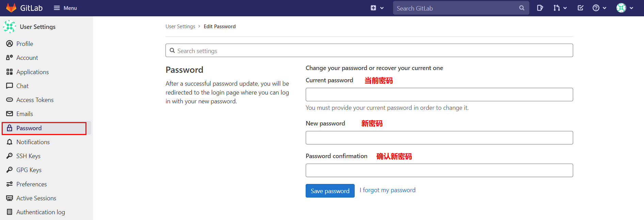Click the User Settings breadcrumb link
644x220 pixels.
(x=180, y=27)
